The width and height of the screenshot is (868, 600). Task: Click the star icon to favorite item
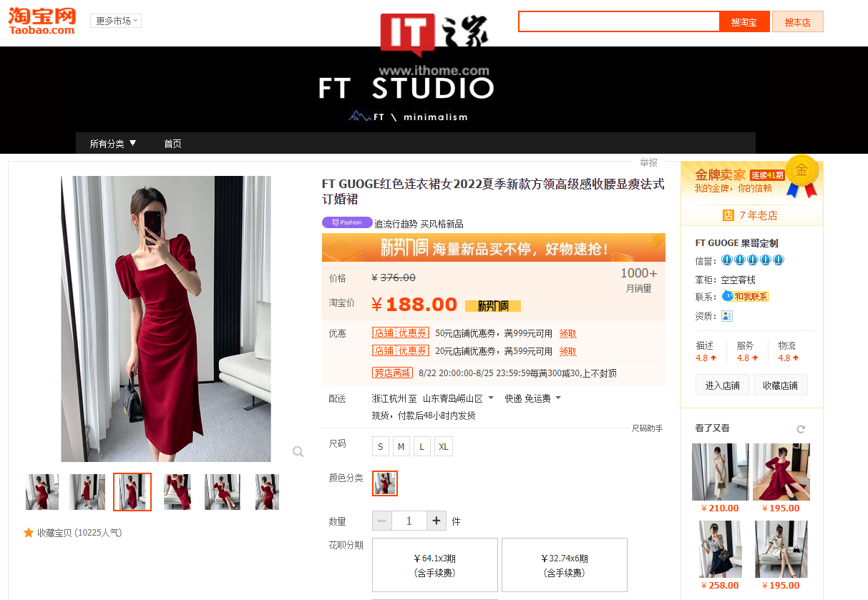click(x=29, y=533)
